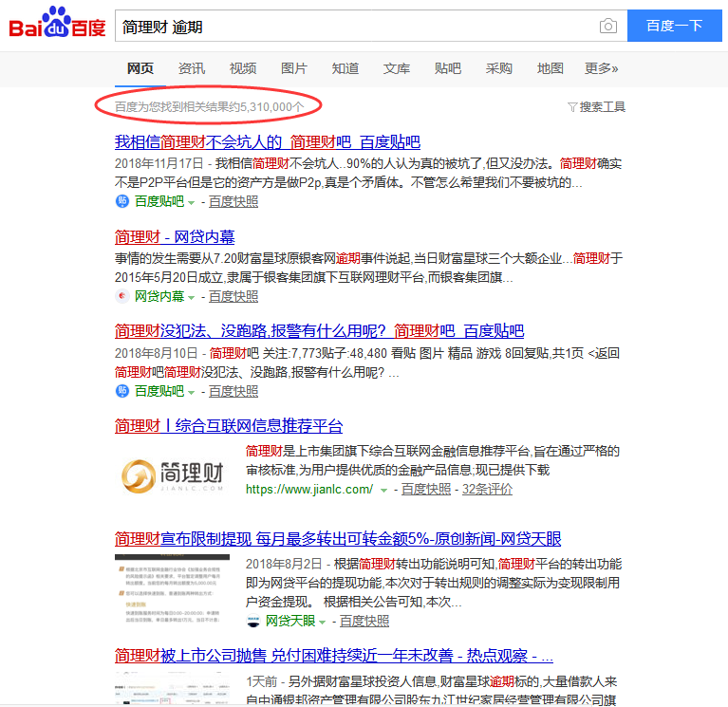
Task: Click the 网贷天眼 site favicon
Action: point(253,621)
